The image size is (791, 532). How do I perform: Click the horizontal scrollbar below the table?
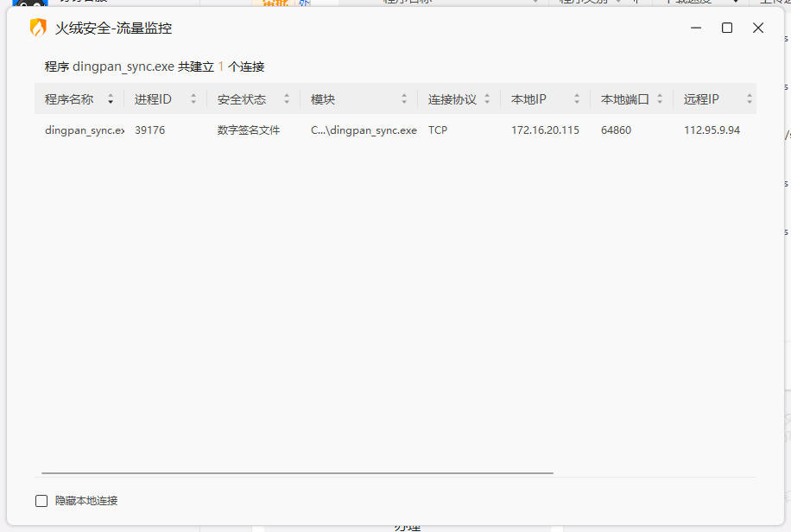click(297, 473)
